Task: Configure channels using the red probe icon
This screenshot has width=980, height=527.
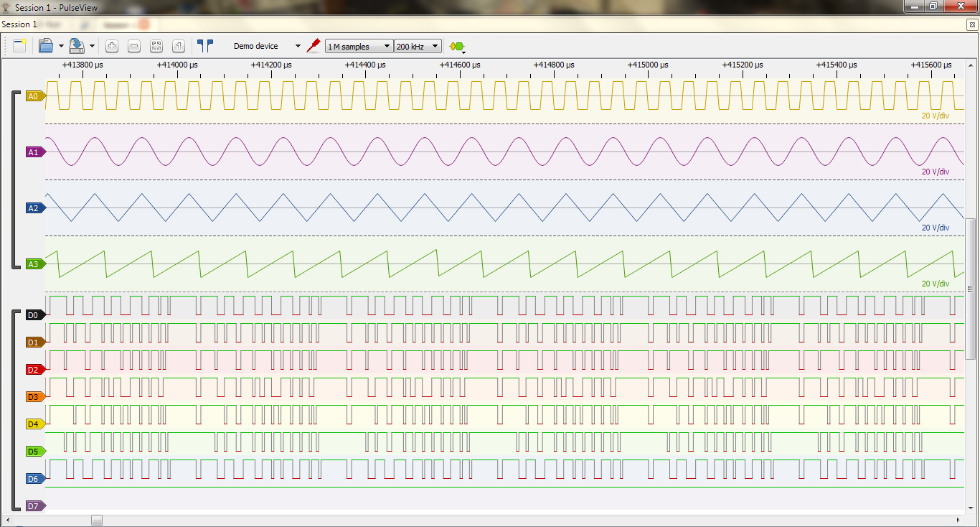Action: (313, 46)
